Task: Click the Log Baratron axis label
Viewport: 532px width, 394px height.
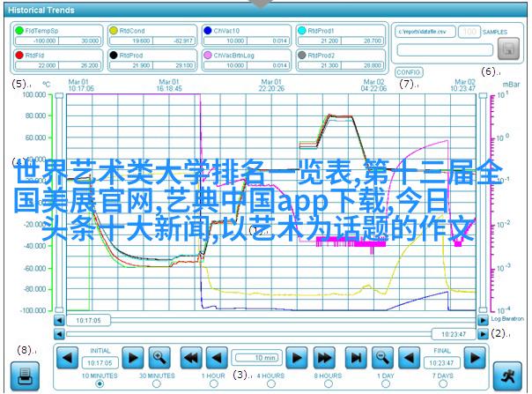Action: (x=507, y=318)
